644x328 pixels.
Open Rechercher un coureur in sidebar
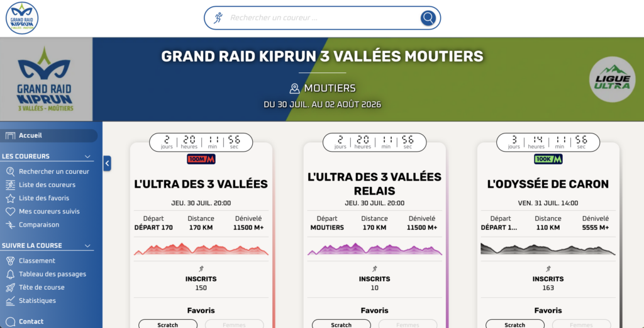[x=54, y=171]
